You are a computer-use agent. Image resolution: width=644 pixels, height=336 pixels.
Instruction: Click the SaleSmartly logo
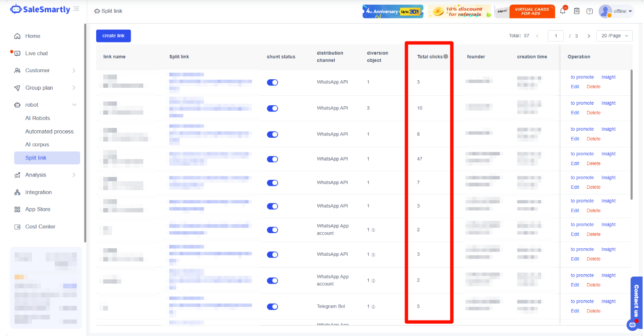[40, 9]
